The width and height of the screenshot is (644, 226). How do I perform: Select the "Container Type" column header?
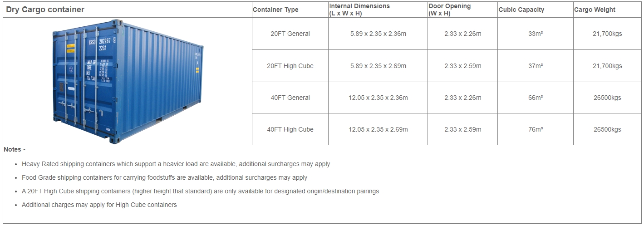(275, 10)
